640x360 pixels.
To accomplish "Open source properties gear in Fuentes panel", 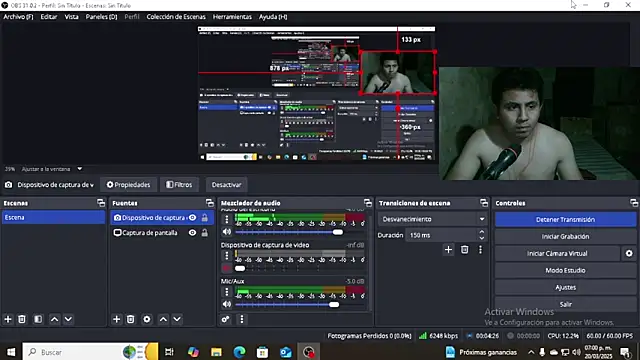I will click(147, 319).
